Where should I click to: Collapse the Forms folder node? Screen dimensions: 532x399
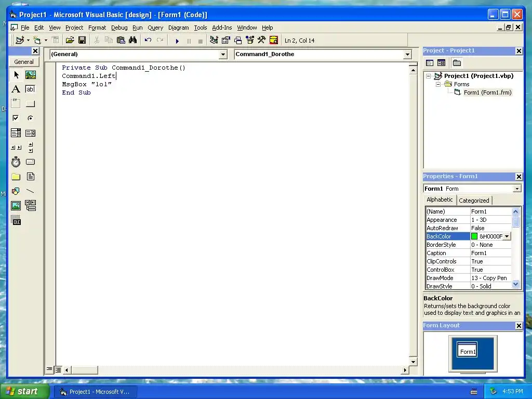pos(438,84)
